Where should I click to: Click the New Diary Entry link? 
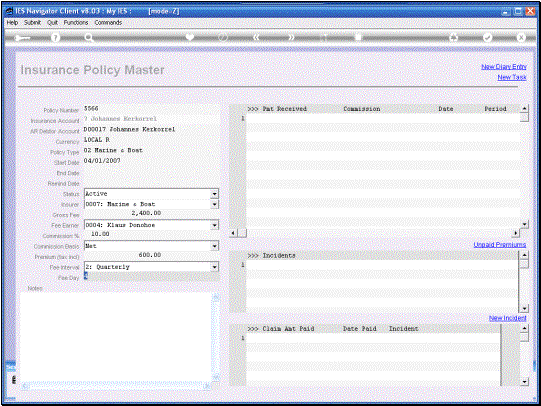pos(504,67)
